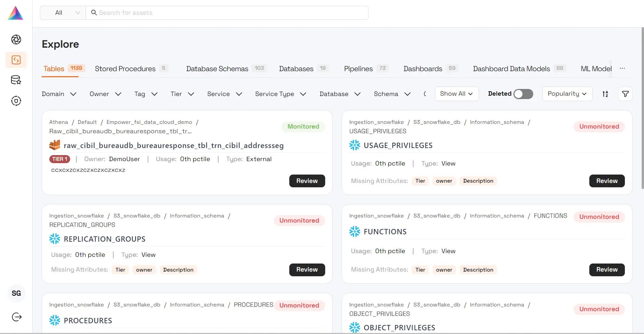Switch to Stored Procedures tab
This screenshot has height=334, width=644.
coord(131,68)
